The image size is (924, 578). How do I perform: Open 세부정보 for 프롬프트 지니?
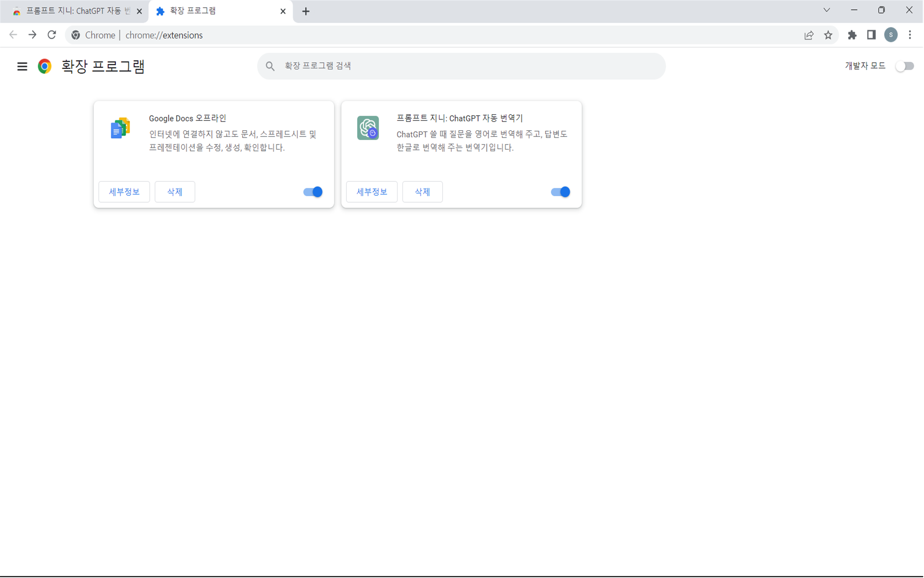[372, 192]
